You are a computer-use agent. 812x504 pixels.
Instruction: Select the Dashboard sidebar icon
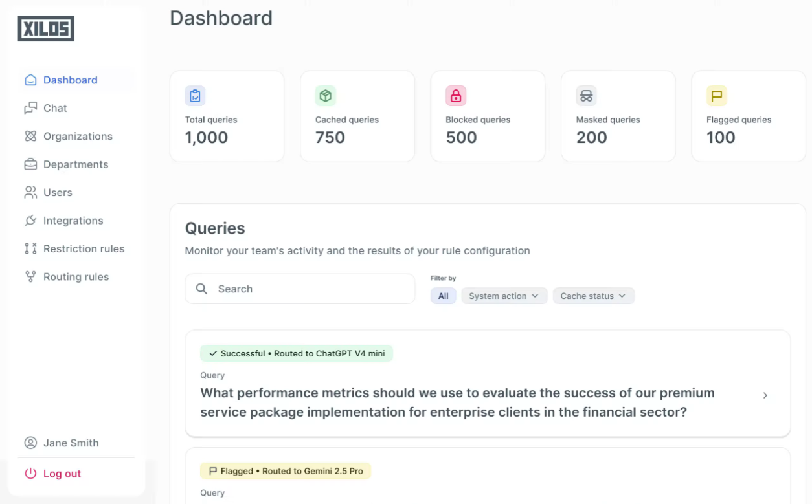click(x=30, y=80)
